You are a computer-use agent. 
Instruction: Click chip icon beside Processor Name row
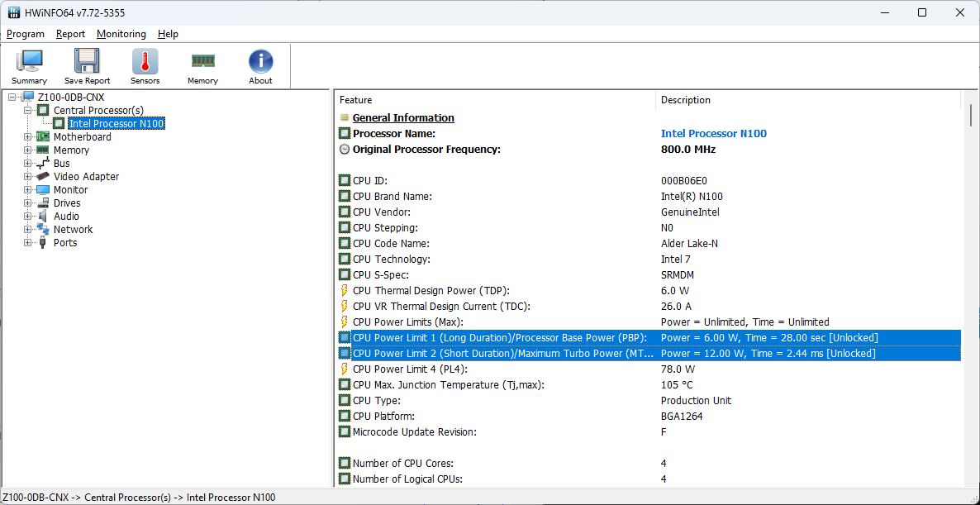345,133
